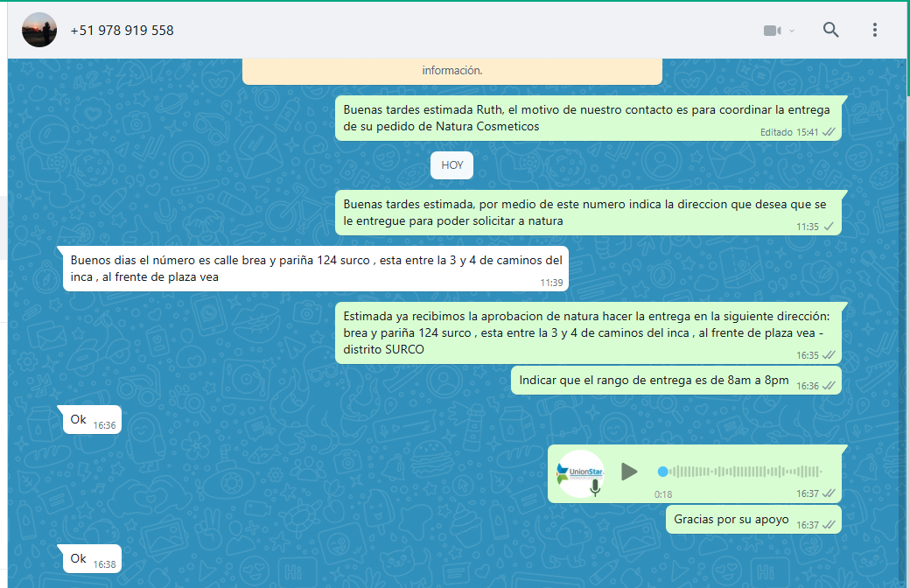910x588 pixels.
Task: Click the "Editado" label on first message
Action: [x=776, y=132]
